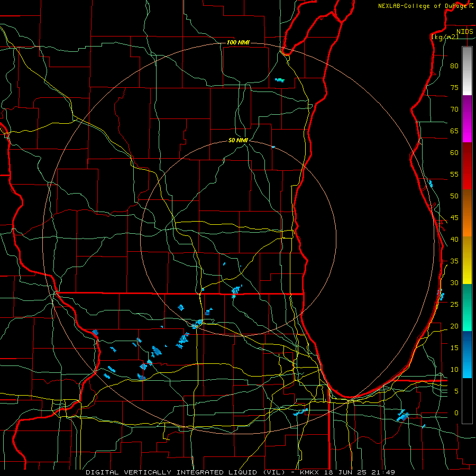Click the yellow segment of the VIL legend
The width and height of the screenshot is (476, 476).
467,260
